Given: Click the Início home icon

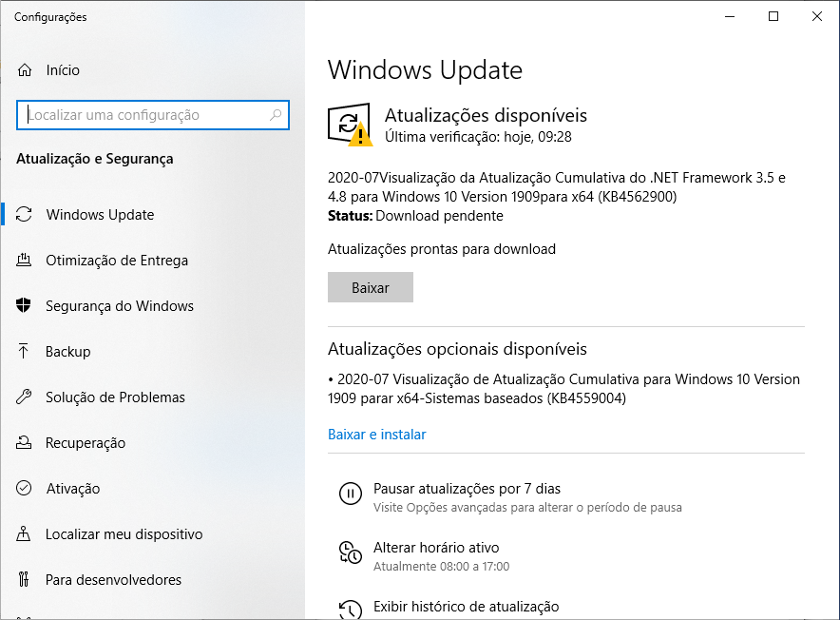Looking at the screenshot, I should pos(25,69).
